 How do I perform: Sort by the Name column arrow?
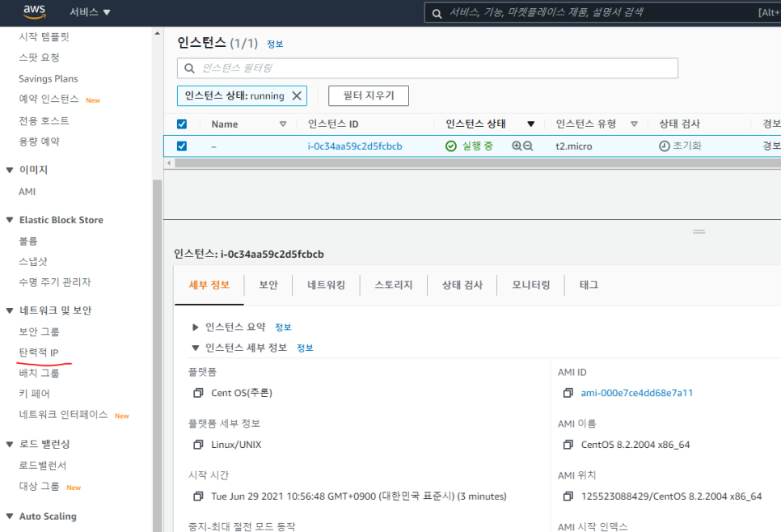tap(283, 124)
